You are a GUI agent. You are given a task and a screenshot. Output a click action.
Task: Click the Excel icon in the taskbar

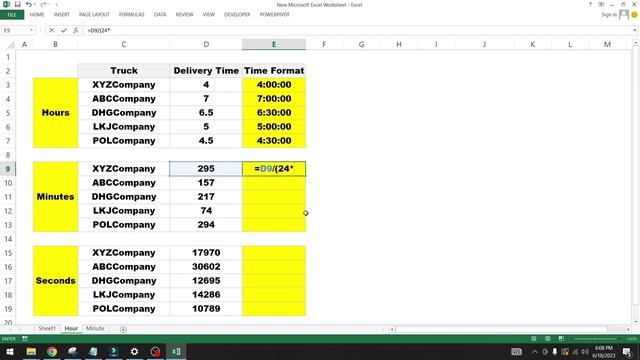coord(176,351)
